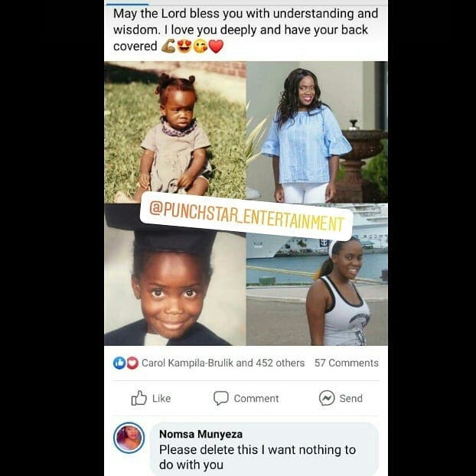The image size is (476, 476).
Task: Tap the Comment button label
Action: tap(256, 398)
